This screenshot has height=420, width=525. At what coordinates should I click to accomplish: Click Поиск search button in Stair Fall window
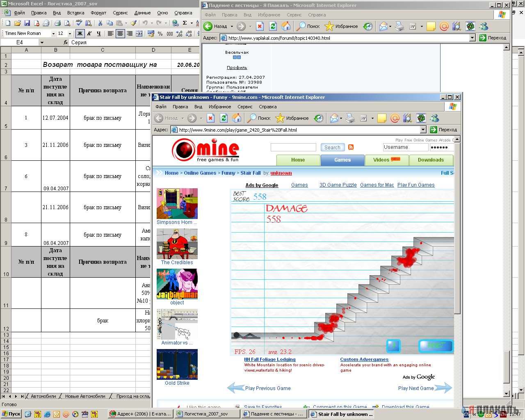pos(260,118)
